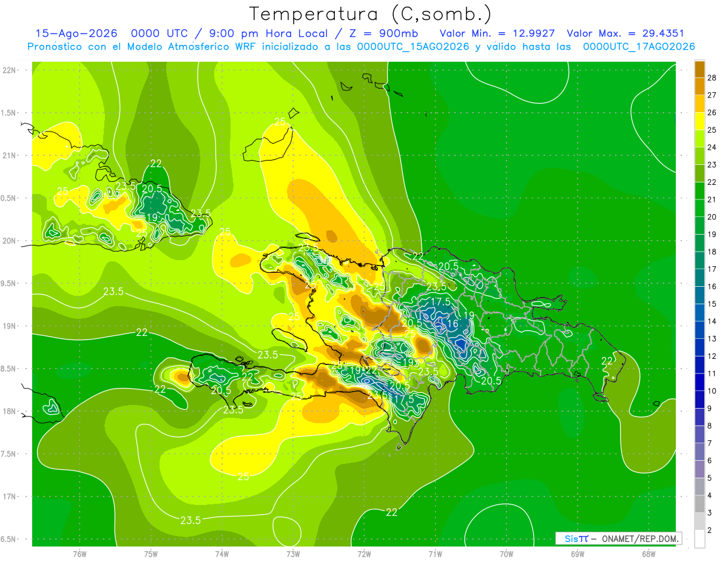Click the "72W" longitude label

tap(365, 554)
